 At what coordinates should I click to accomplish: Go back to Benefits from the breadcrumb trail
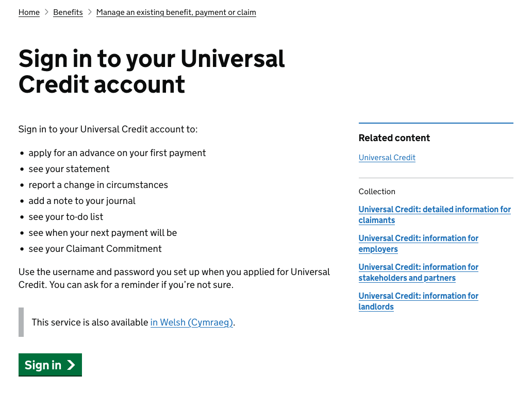tap(68, 12)
